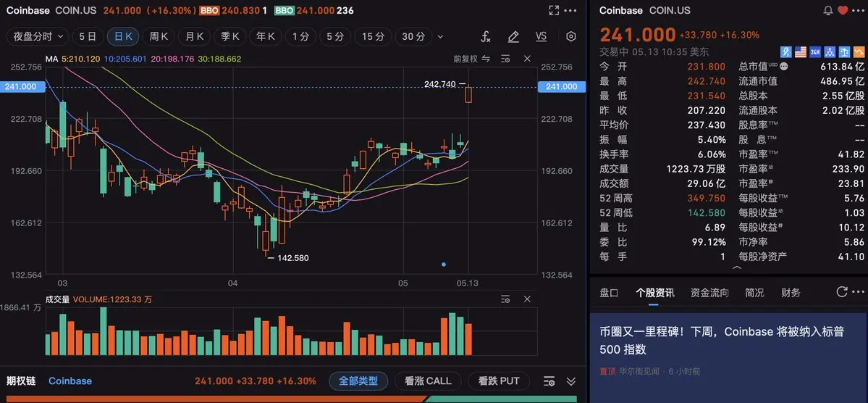Select the 5分 interval

(335, 36)
